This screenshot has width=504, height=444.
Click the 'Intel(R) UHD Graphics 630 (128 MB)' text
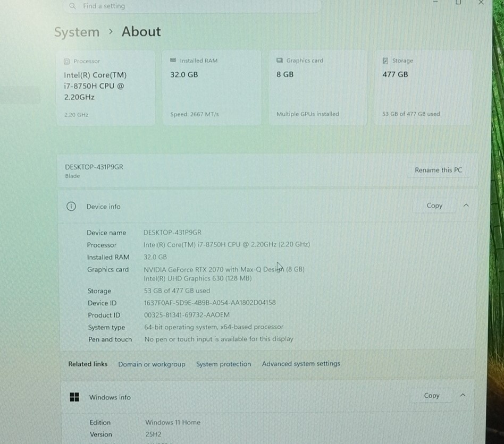coord(198,278)
